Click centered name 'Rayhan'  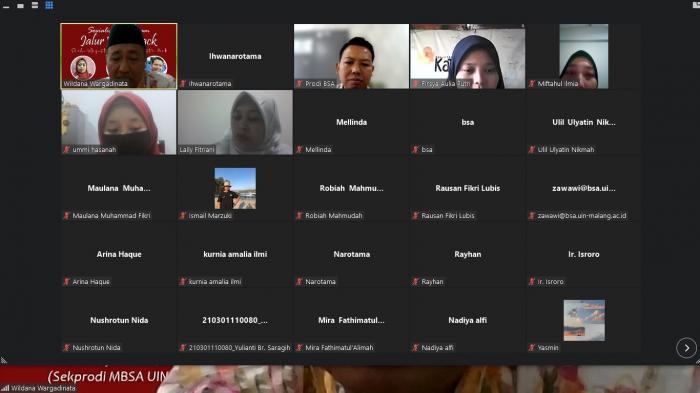coord(468,255)
